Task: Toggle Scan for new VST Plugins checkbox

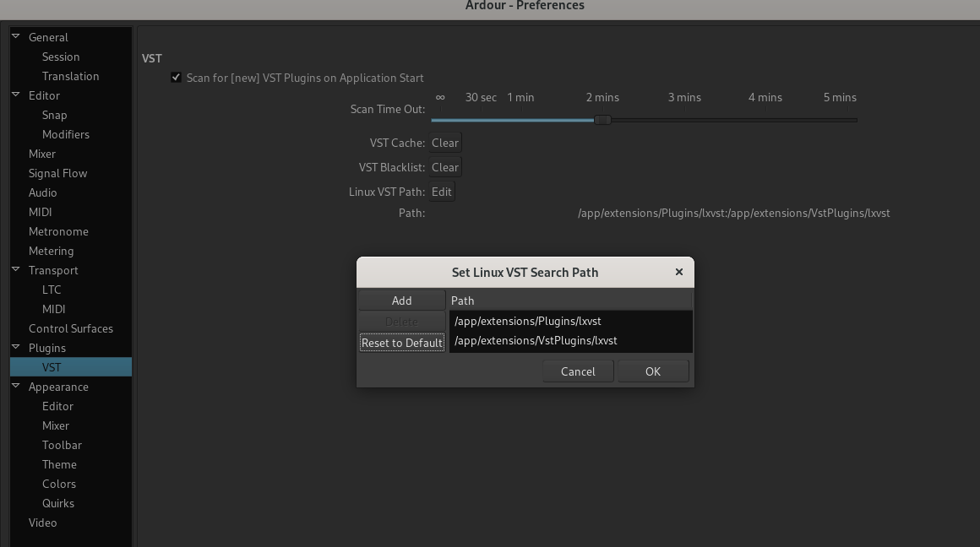Action: (177, 78)
